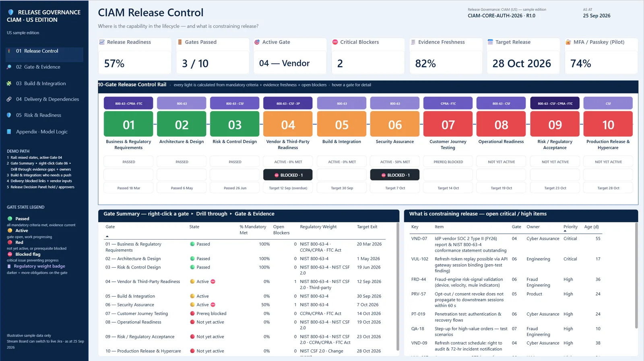Click BLOCKED · 1 badge under gate 04

288,175
